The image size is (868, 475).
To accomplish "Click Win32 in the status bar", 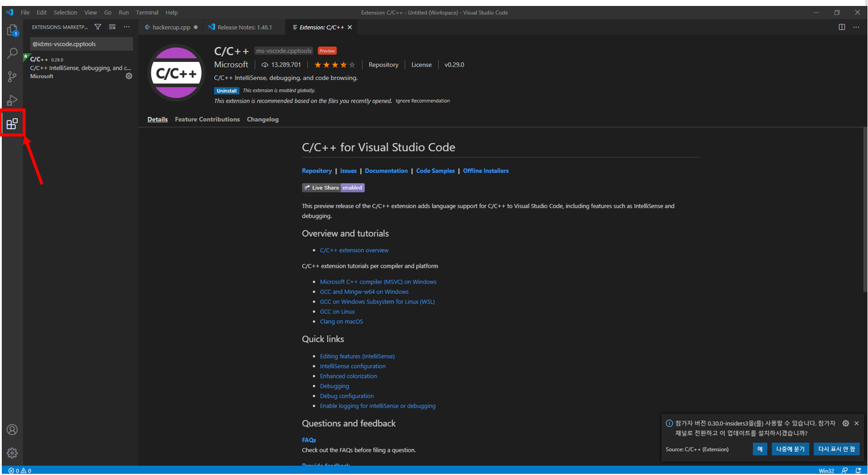I will coord(826,470).
